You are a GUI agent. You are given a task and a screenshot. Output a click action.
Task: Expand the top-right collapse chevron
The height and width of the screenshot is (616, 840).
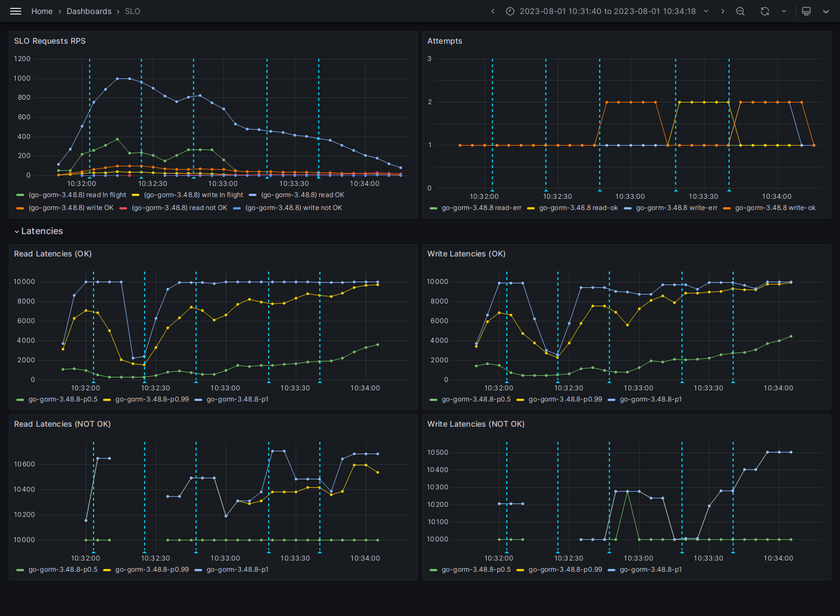[x=826, y=11]
